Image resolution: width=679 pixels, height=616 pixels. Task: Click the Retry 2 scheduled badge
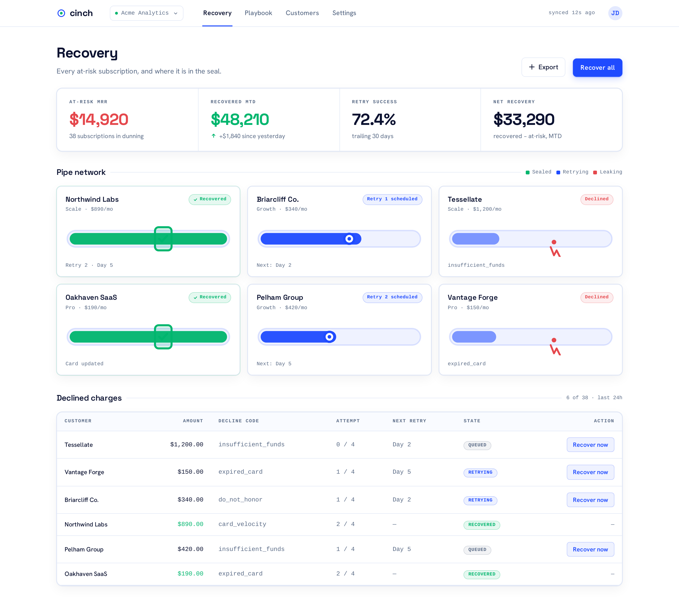click(x=392, y=297)
